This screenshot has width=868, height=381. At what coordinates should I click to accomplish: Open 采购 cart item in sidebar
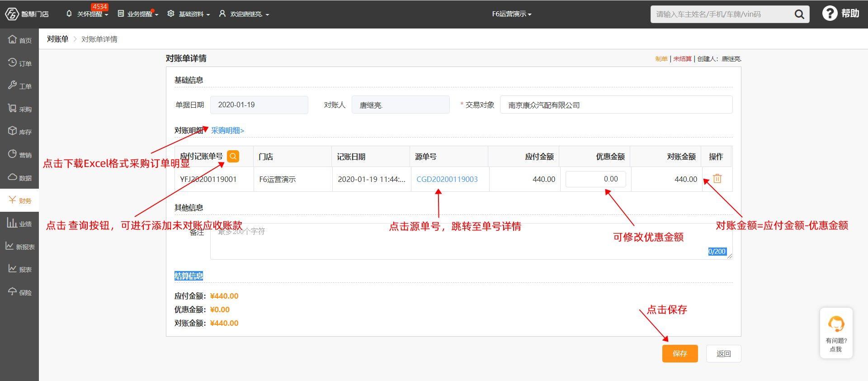pos(19,109)
